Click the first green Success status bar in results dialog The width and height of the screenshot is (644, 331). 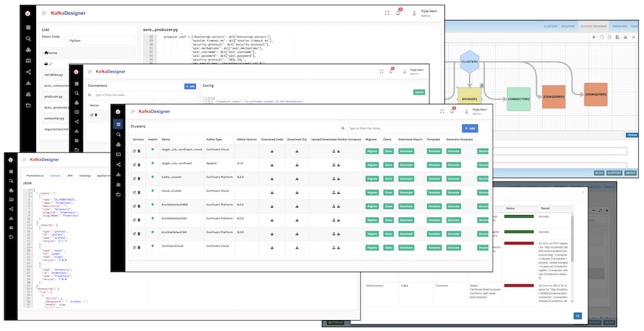(518, 216)
